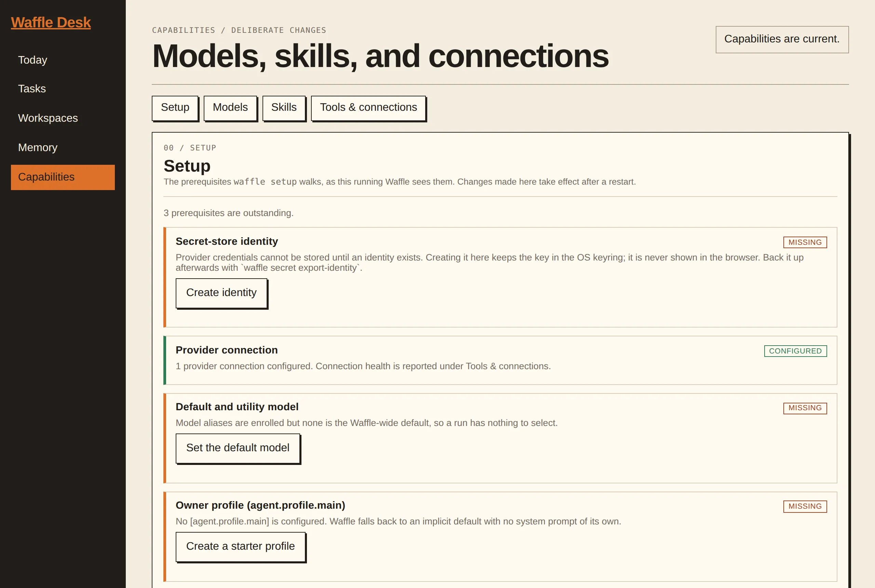Viewport: 875px width, 588px height.
Task: Select Memory in the sidebar
Action: click(63, 147)
